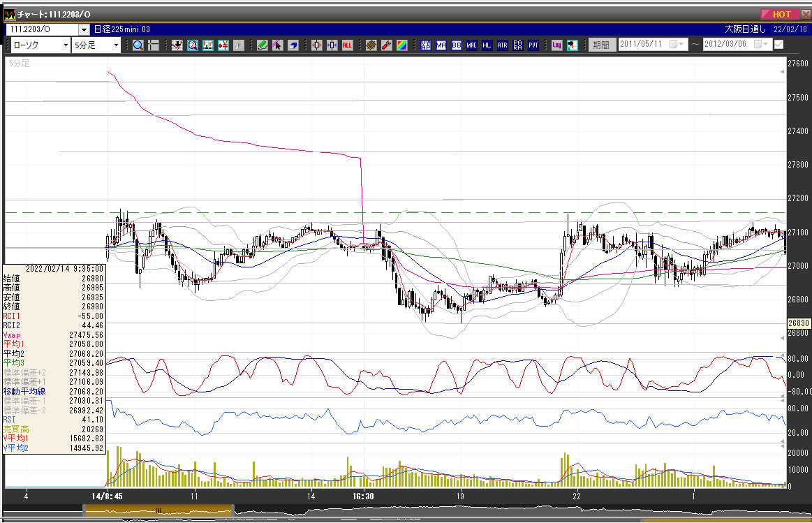Click the greyed warning triangle icon
The image size is (812, 523).
click(x=239, y=45)
